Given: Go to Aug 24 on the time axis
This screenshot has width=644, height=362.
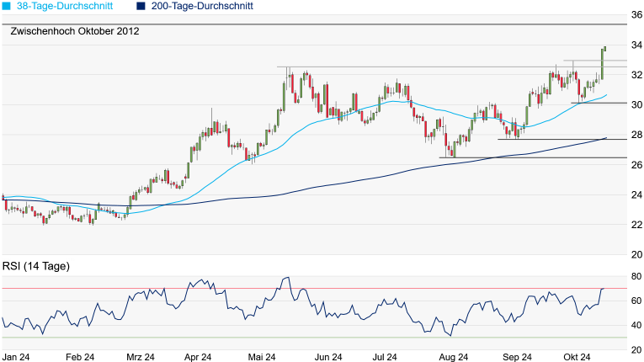Looking at the screenshot, I should 450,356.
